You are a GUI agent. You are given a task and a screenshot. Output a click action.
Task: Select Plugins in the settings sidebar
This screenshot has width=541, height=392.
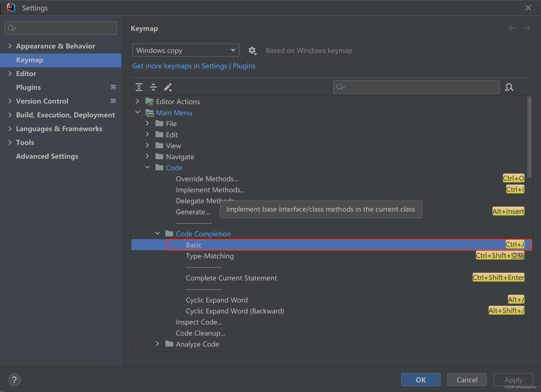[x=28, y=87]
